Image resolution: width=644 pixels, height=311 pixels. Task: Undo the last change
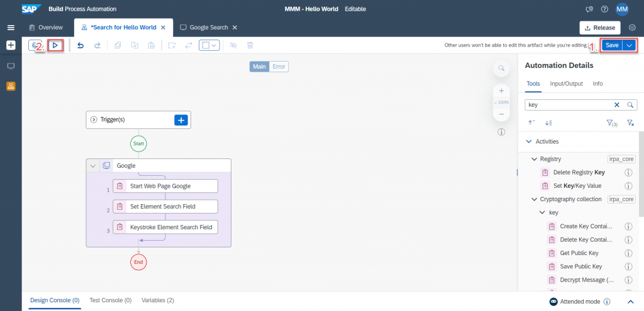point(81,45)
